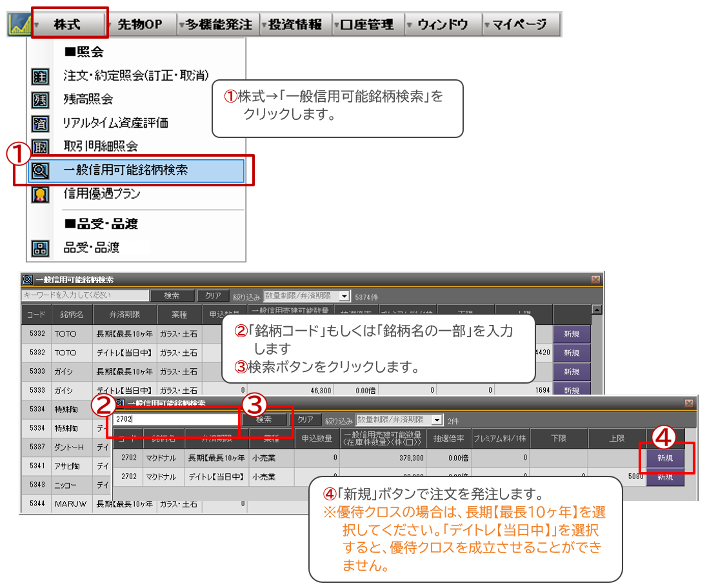Click the 信用優遇プラン medal icon
Screen dimensions: 707x588
click(40, 194)
